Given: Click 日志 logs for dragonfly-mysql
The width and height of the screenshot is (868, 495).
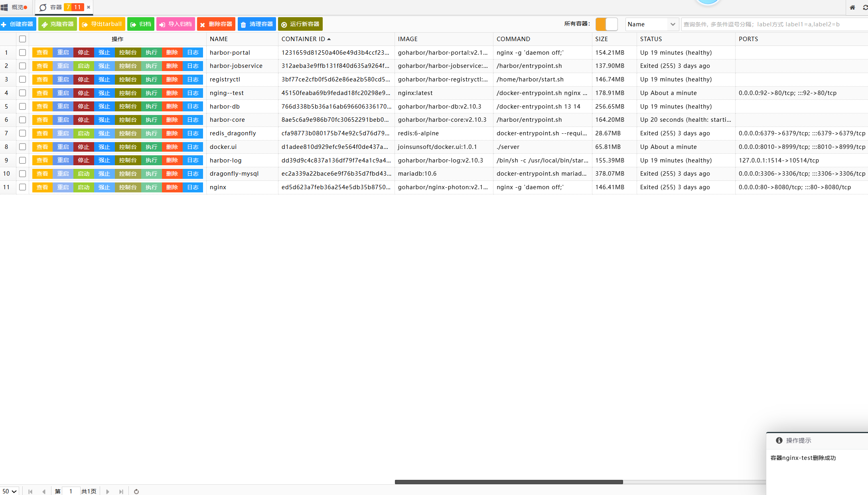Looking at the screenshot, I should click(193, 174).
